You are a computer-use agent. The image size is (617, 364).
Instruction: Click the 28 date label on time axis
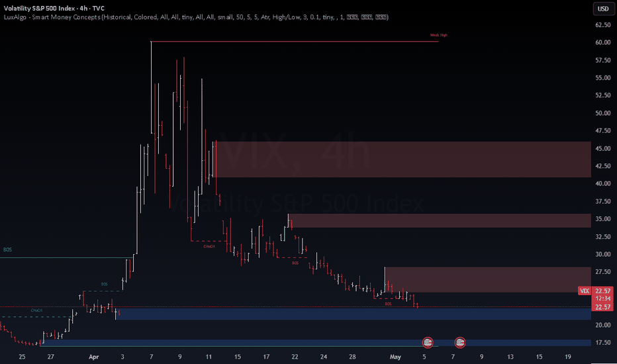[x=352, y=357]
